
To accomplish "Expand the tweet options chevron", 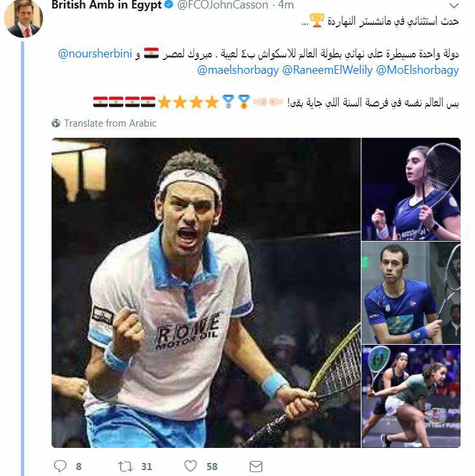I will 453,5.
